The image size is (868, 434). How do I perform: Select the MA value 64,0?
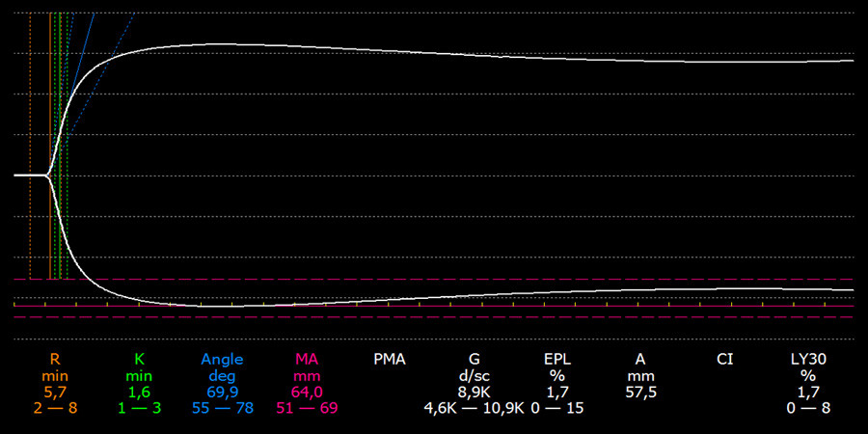(x=306, y=392)
